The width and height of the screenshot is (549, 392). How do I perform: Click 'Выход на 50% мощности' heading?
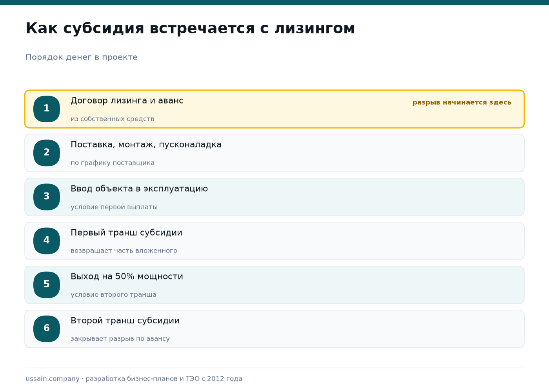127,276
